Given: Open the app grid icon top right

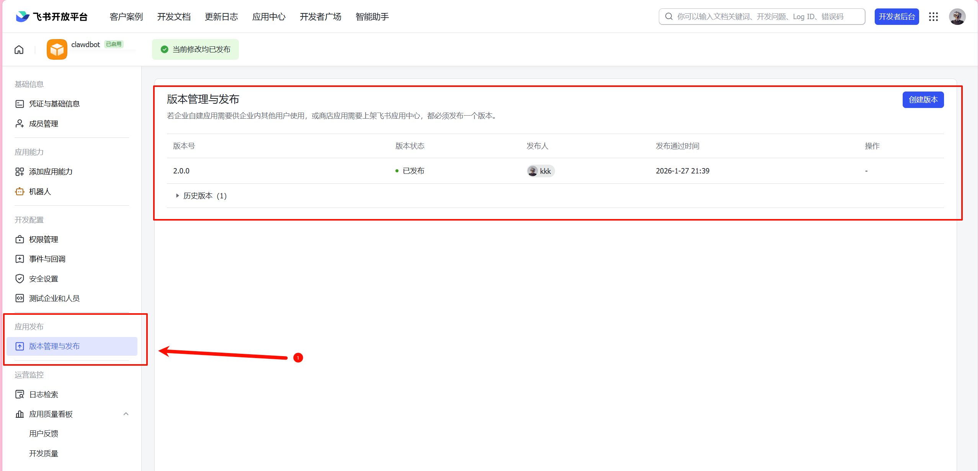Looking at the screenshot, I should pyautogui.click(x=934, y=16).
